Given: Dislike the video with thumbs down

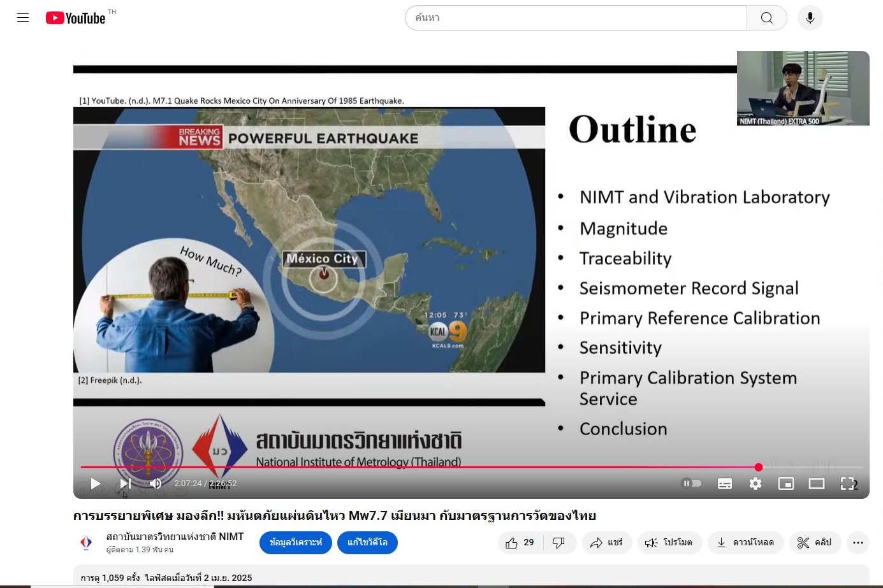Looking at the screenshot, I should [x=559, y=543].
